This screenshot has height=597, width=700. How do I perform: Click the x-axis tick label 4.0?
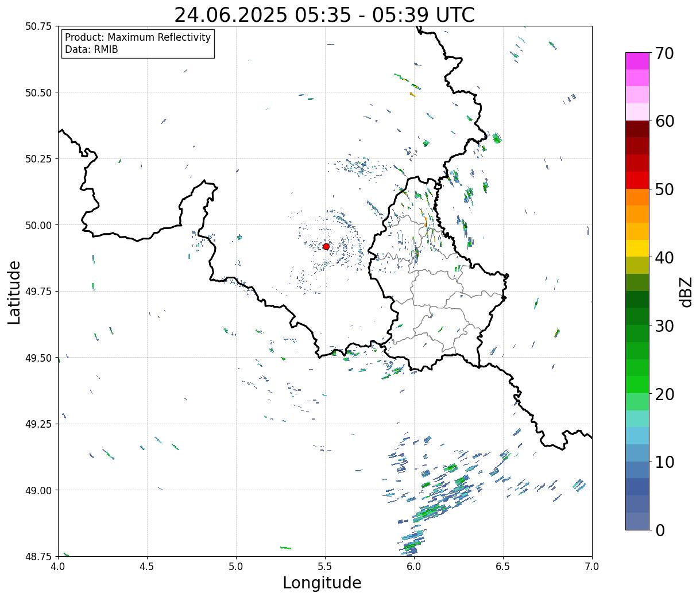[x=58, y=566]
